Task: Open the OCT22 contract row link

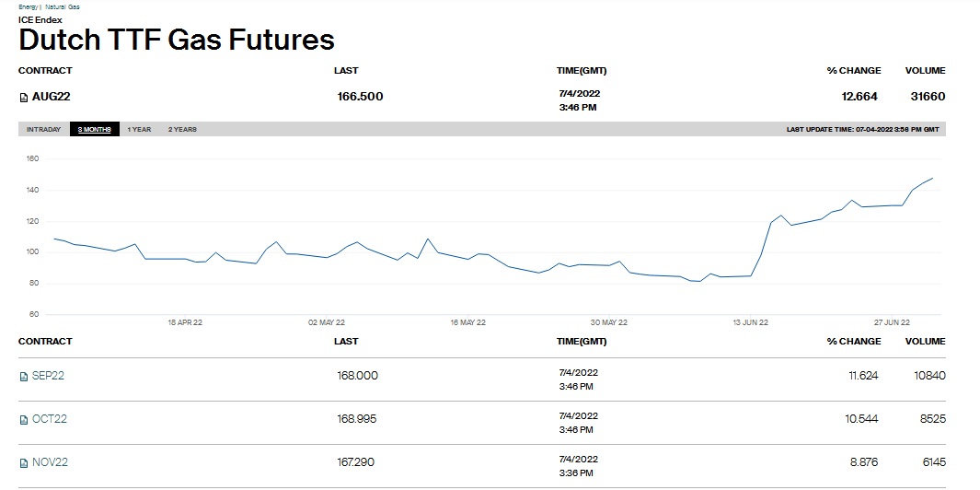Action: pos(50,419)
